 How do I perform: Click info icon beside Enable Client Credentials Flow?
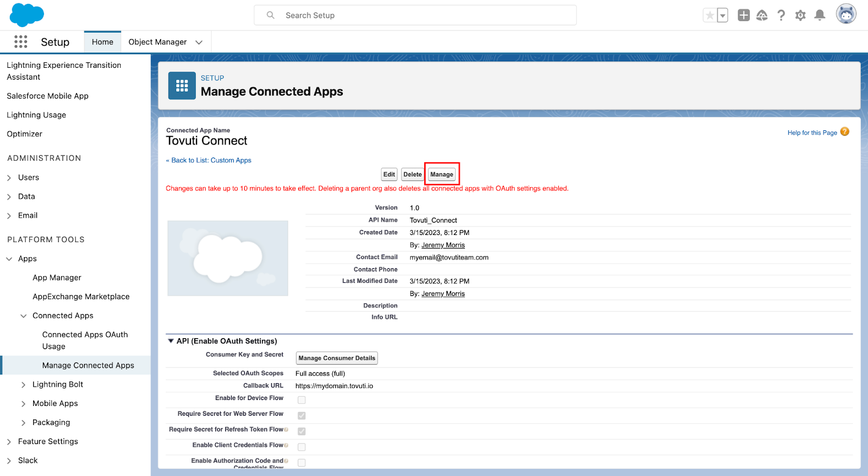coord(286,445)
